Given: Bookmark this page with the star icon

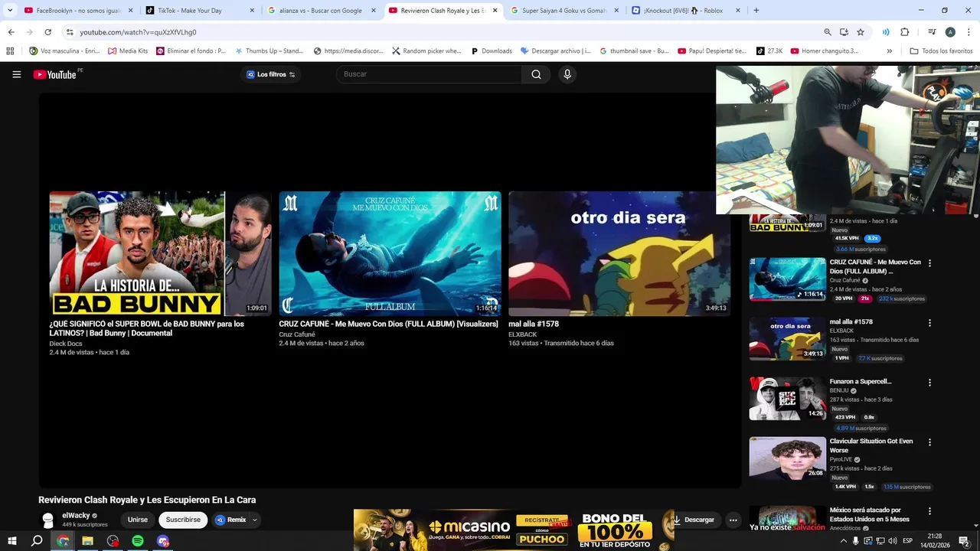Looking at the screenshot, I should click(861, 32).
